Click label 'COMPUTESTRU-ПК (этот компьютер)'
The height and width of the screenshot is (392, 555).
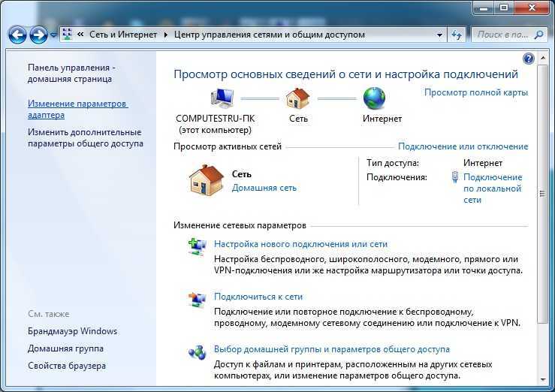pos(216,124)
